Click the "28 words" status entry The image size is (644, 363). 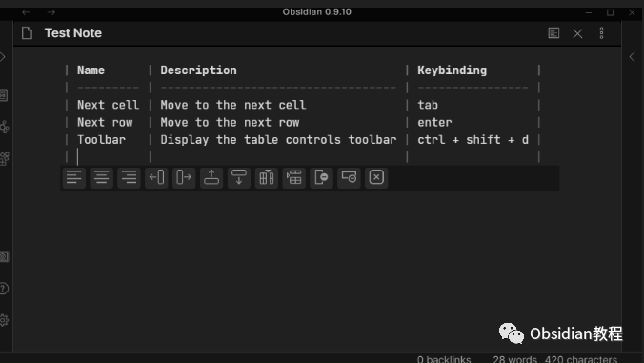point(514,359)
